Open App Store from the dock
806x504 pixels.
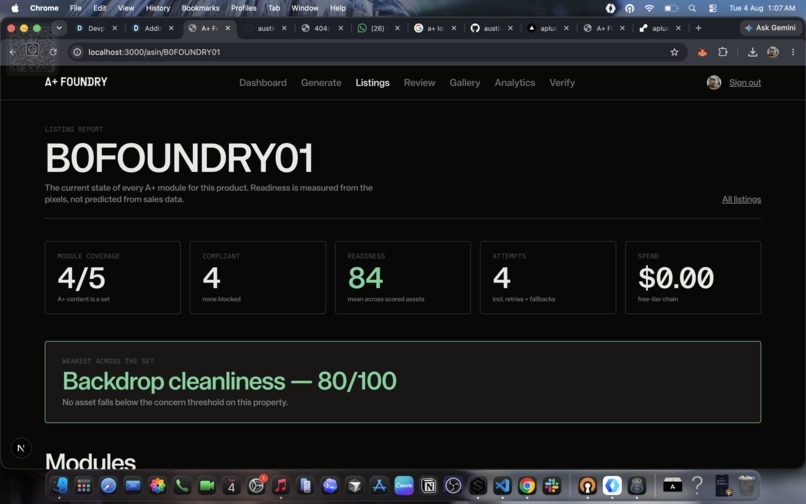pos(379,485)
